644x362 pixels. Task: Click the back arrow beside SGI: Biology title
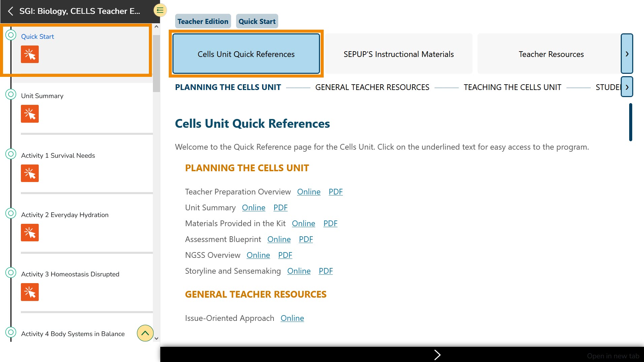(10, 11)
